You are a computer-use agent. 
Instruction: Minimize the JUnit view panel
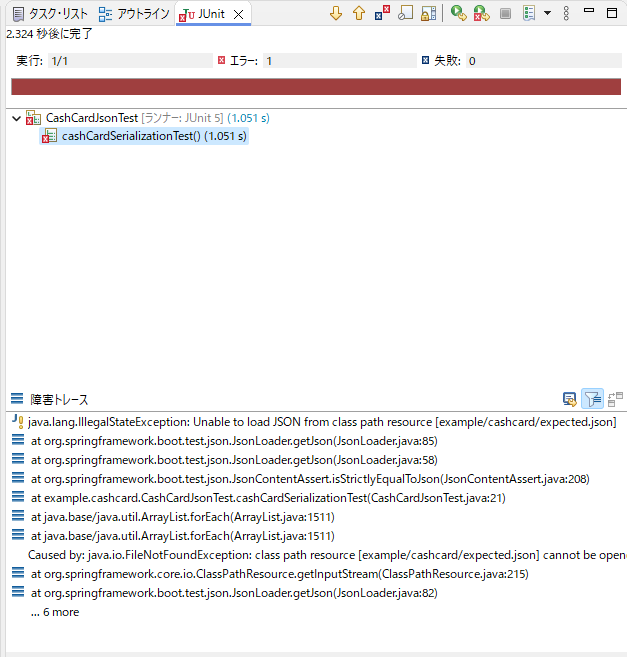pyautogui.click(x=589, y=11)
